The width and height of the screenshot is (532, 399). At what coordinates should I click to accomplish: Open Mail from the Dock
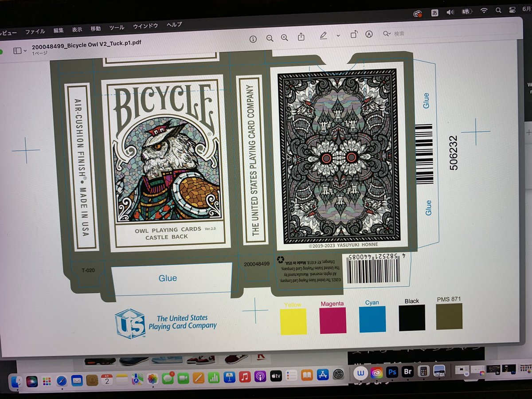click(77, 380)
